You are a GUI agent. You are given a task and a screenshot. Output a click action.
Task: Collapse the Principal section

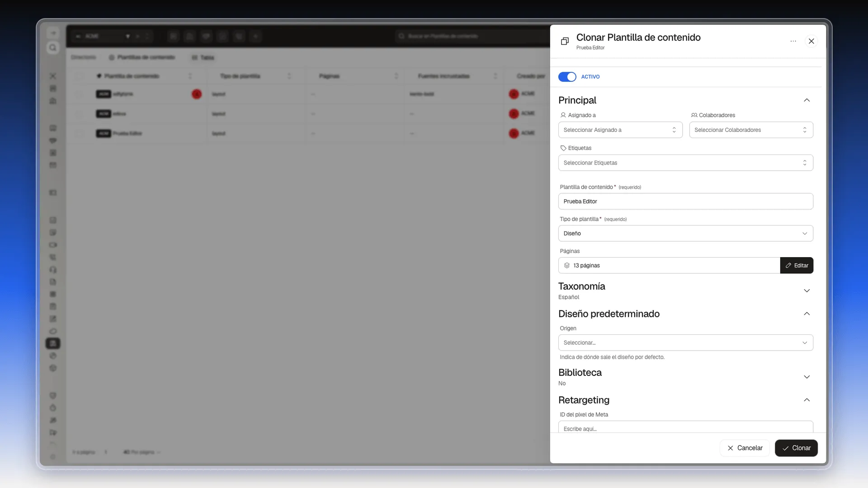807,100
